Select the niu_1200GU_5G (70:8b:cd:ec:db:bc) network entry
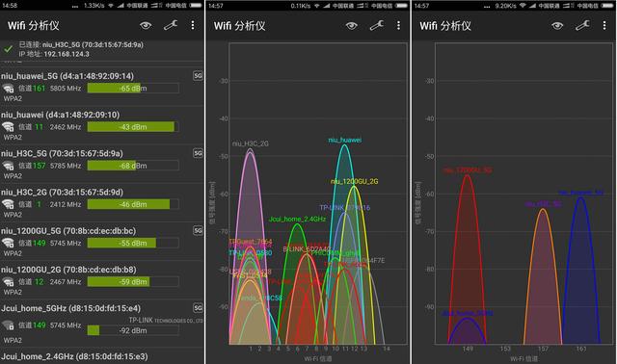This screenshot has width=617, height=364. click(102, 242)
